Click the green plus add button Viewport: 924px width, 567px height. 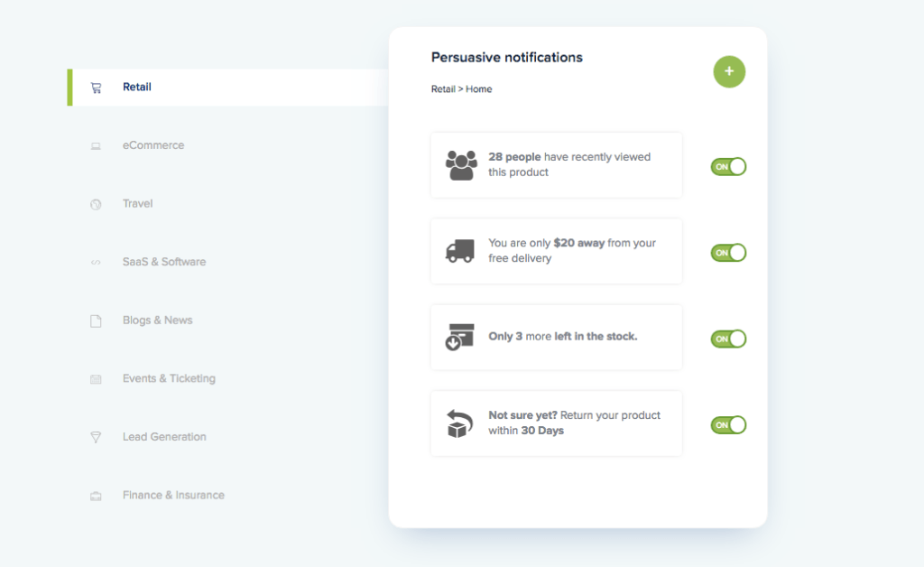pos(729,71)
